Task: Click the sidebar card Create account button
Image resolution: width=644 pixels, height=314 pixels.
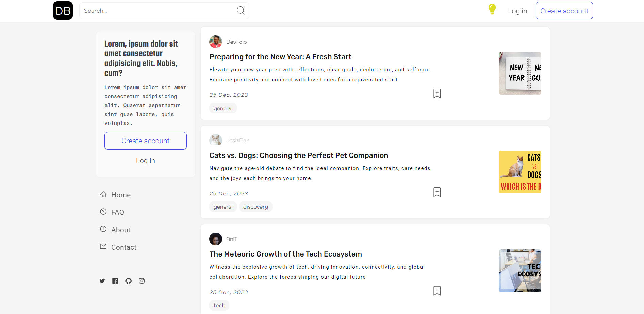Action: point(146,141)
